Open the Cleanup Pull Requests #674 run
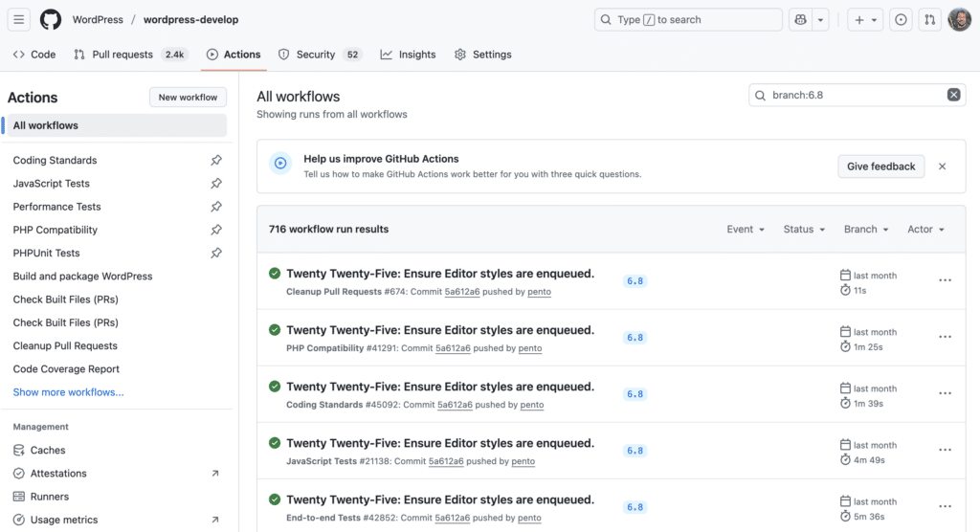The height and width of the screenshot is (532, 980). coord(440,274)
